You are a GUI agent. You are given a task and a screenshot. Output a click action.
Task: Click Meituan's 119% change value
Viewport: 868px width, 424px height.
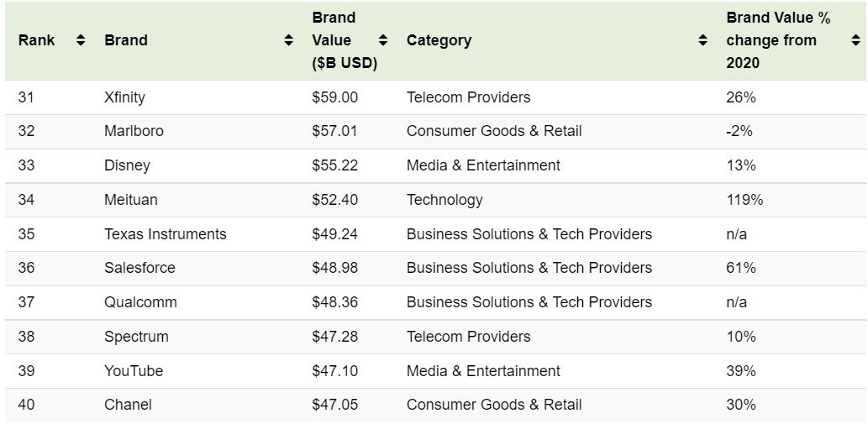click(744, 200)
